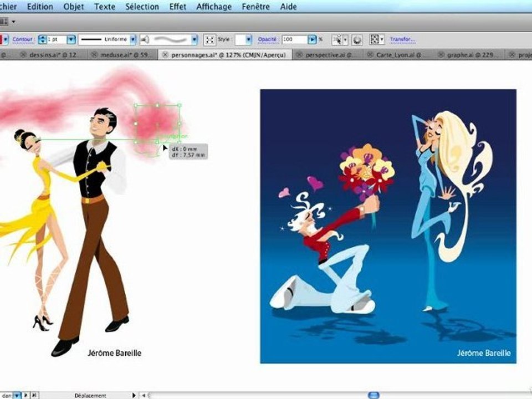Screen dimensions: 532x399
Task: Open the Sélection menu
Action: (142, 7)
